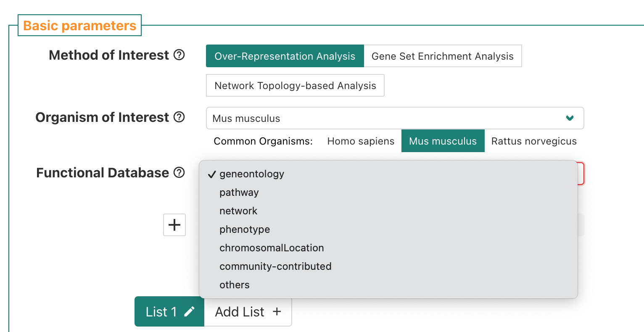Expand the organism selector chevron

click(570, 118)
